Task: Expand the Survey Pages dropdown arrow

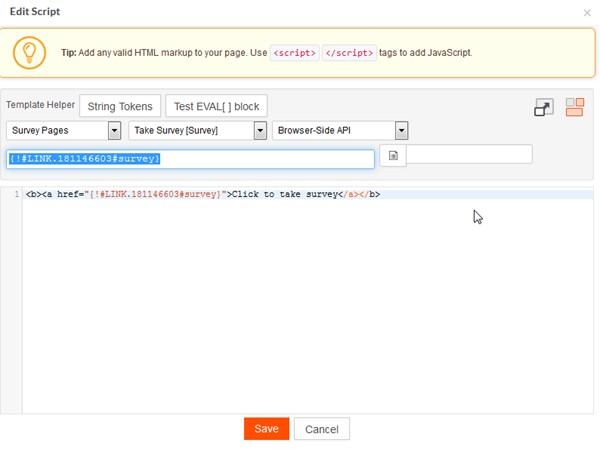Action: [x=114, y=131]
